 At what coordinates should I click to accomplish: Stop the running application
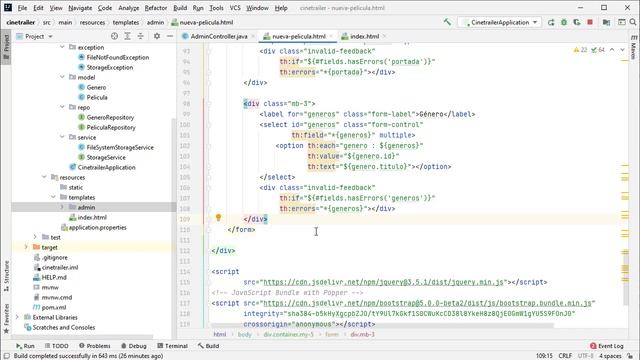point(590,22)
